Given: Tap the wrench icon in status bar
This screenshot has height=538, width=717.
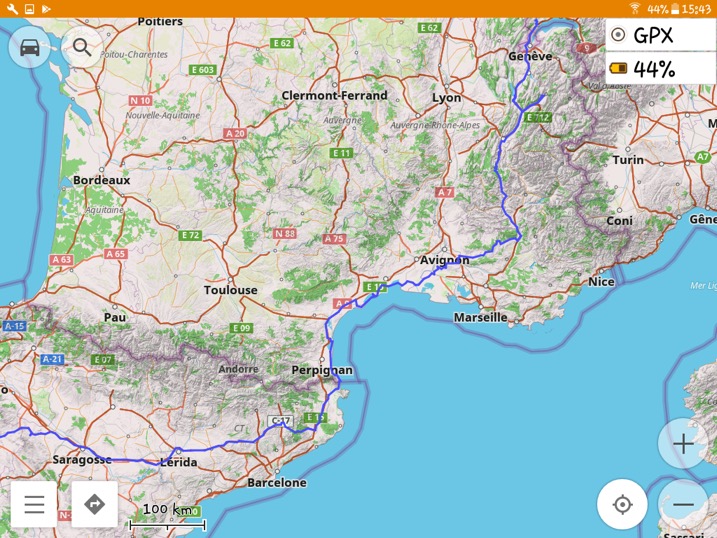Looking at the screenshot, I should click(x=11, y=9).
